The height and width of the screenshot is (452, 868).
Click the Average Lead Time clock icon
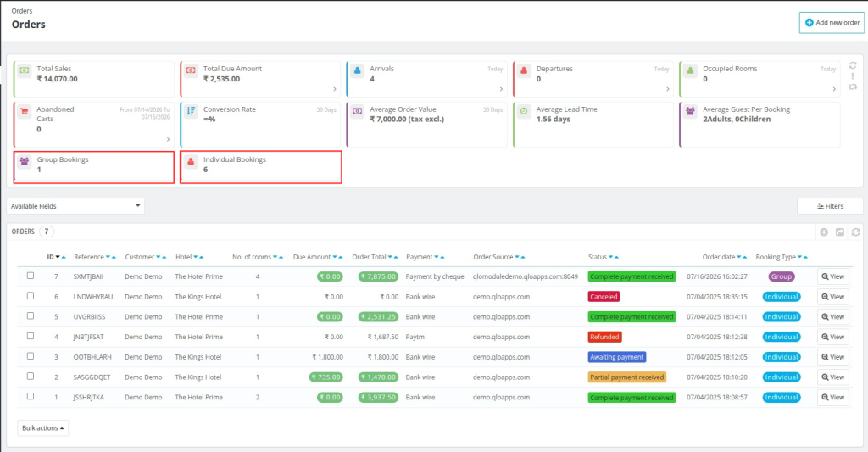[524, 111]
